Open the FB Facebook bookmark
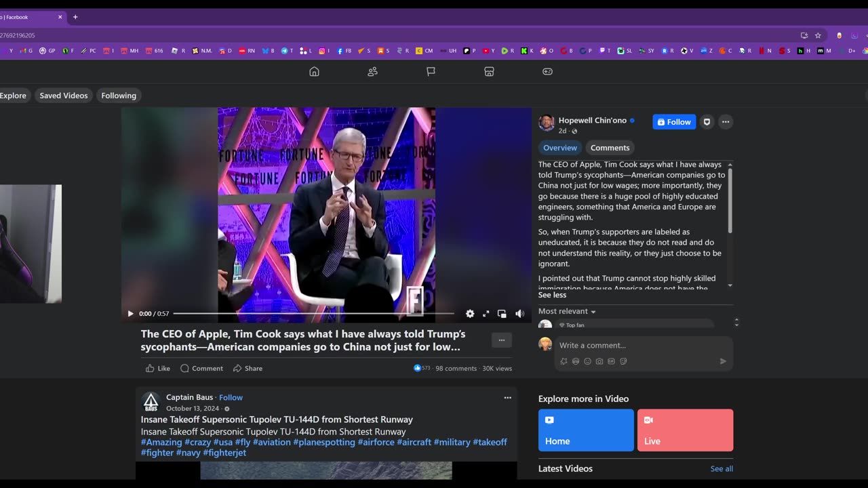 click(x=344, y=51)
